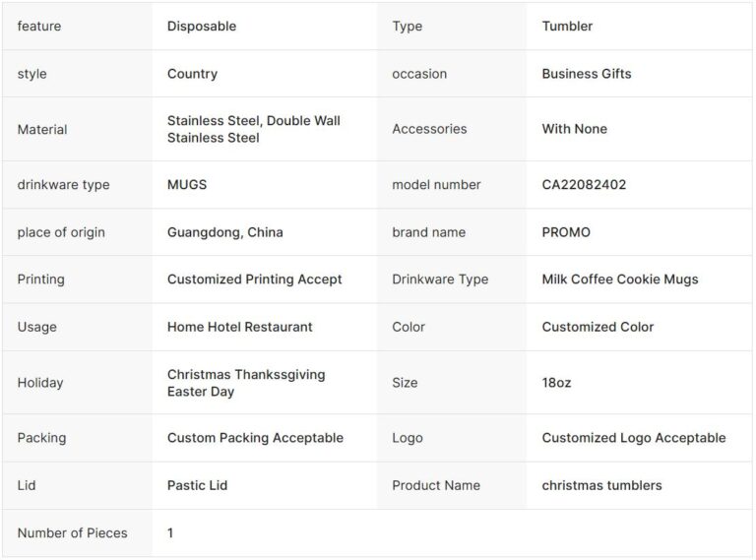Click 'Christmas Thankssgiving Easter Day' holiday text

(245, 383)
